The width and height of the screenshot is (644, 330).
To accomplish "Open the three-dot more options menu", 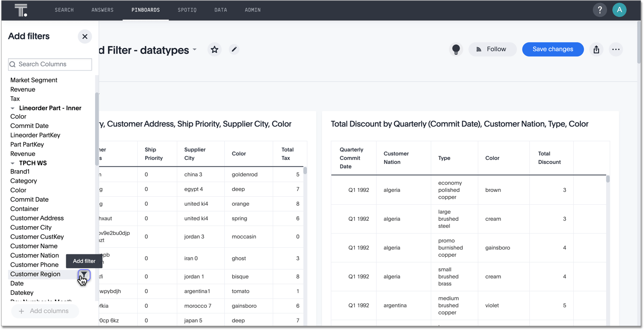I will [x=616, y=49].
